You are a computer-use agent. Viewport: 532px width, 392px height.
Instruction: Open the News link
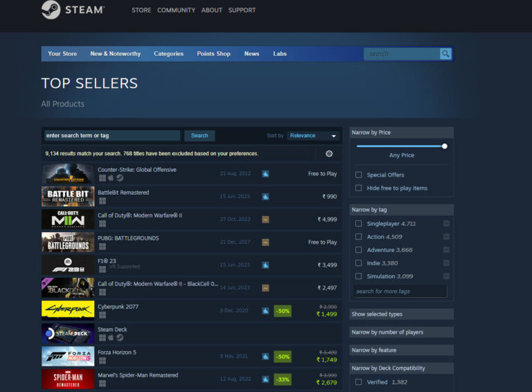point(251,53)
